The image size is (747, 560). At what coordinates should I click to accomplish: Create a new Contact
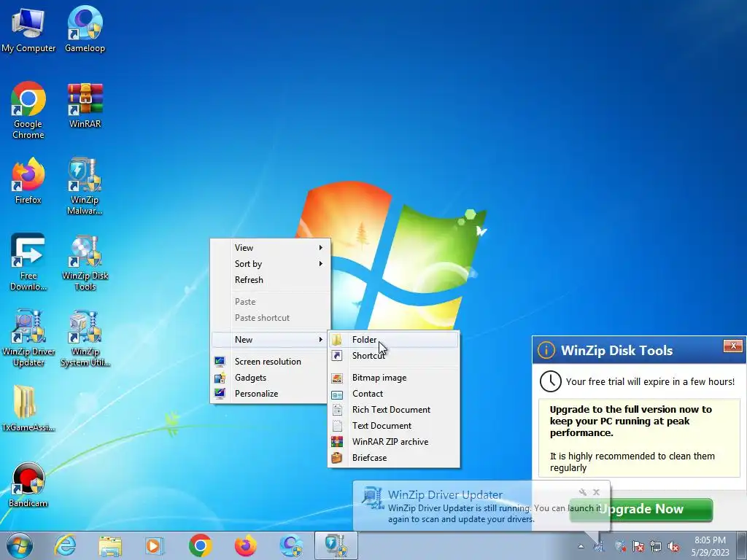coord(394,394)
